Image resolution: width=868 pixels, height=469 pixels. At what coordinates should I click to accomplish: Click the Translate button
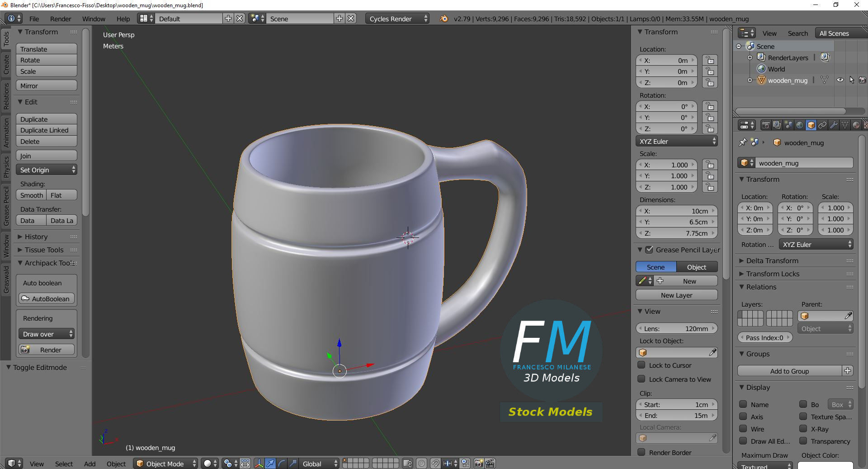point(47,49)
